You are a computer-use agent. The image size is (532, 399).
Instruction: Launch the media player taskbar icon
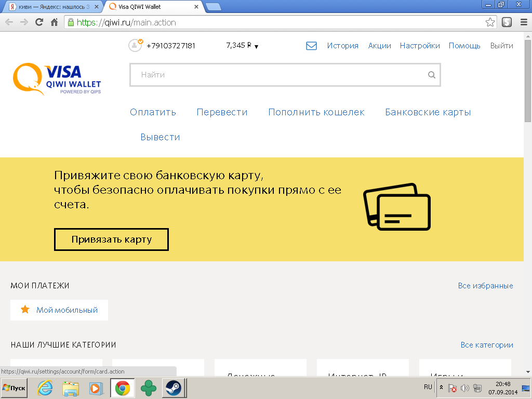pyautogui.click(x=96, y=388)
